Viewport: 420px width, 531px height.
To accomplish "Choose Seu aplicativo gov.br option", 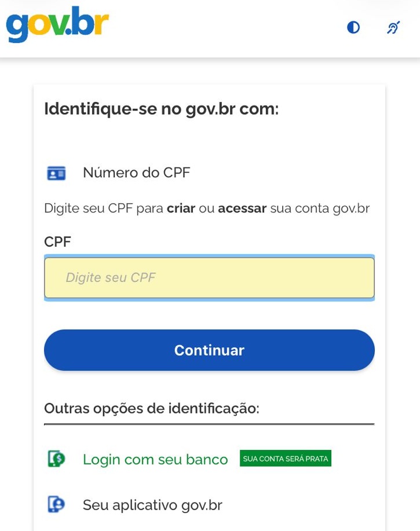I will coord(152,504).
